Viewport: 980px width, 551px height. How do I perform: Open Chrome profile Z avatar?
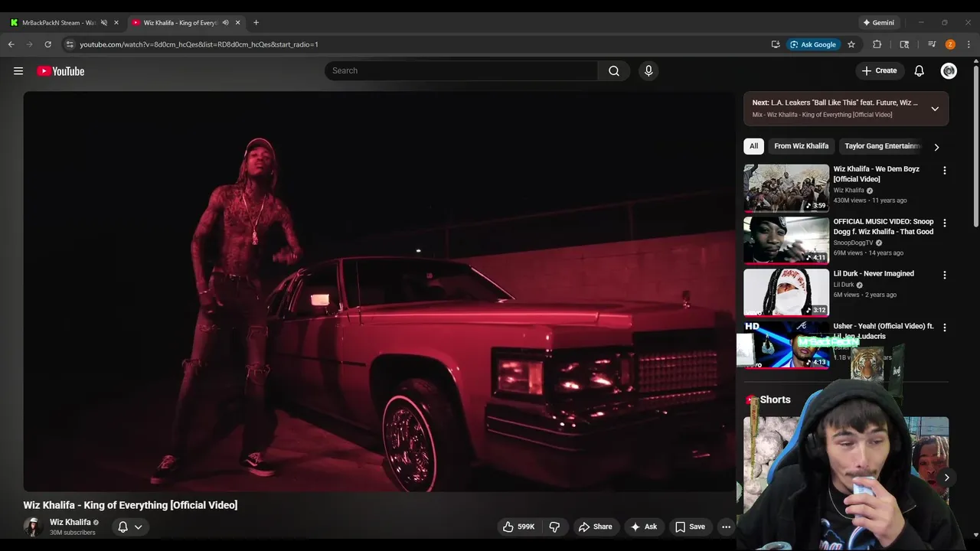(950, 44)
